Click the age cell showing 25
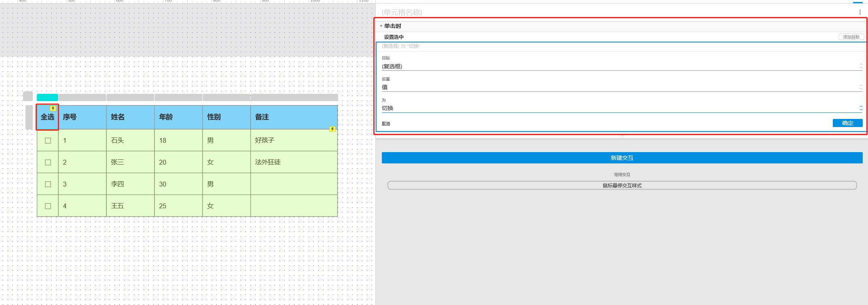Image resolution: width=868 pixels, height=305 pixels. click(x=178, y=206)
